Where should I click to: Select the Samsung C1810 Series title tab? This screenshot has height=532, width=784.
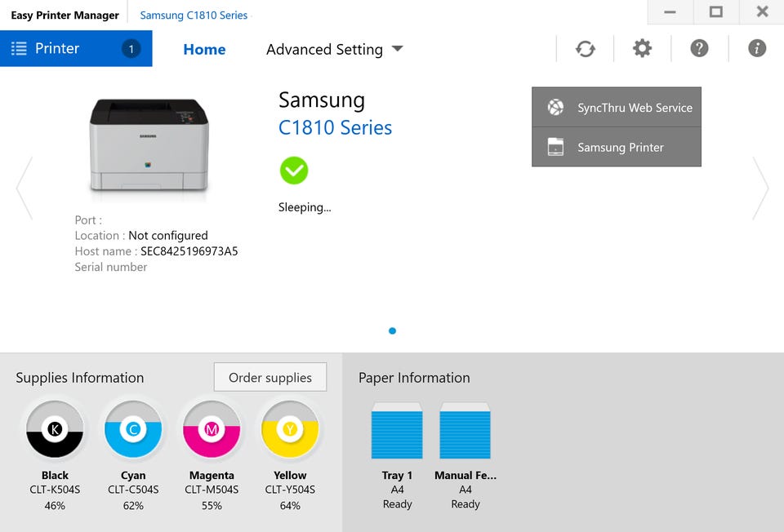pos(194,15)
